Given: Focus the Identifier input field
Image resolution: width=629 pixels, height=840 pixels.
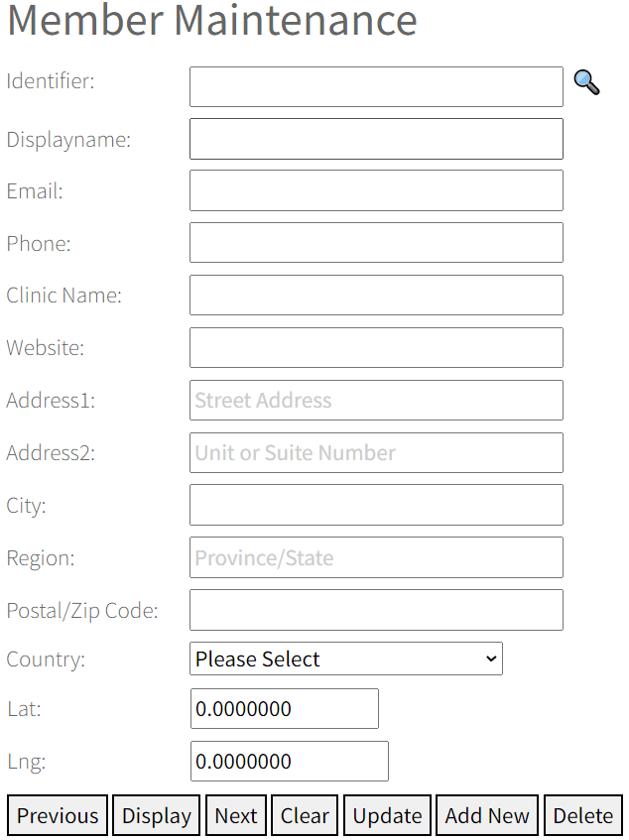Looking at the screenshot, I should tap(376, 87).
